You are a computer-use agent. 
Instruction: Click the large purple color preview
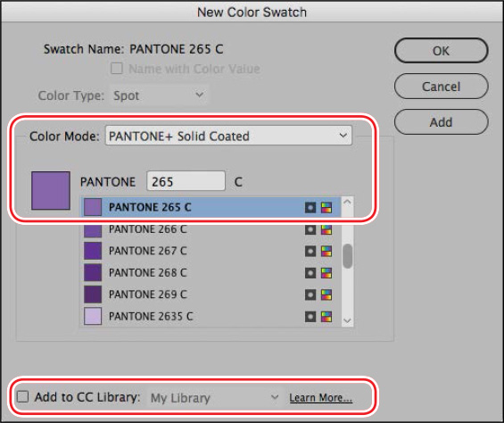tap(51, 190)
